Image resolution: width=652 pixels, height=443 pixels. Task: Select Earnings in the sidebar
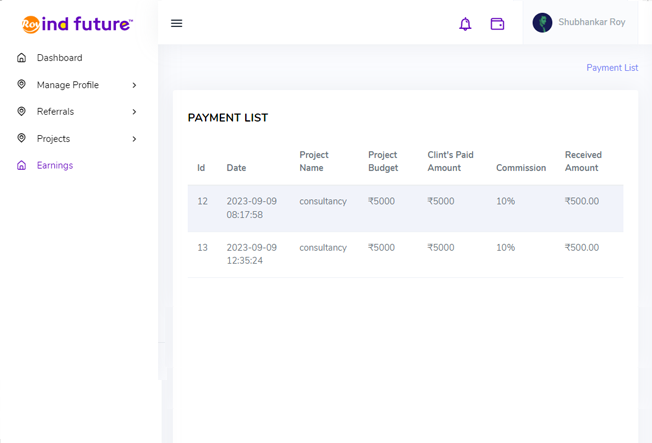pyautogui.click(x=55, y=166)
